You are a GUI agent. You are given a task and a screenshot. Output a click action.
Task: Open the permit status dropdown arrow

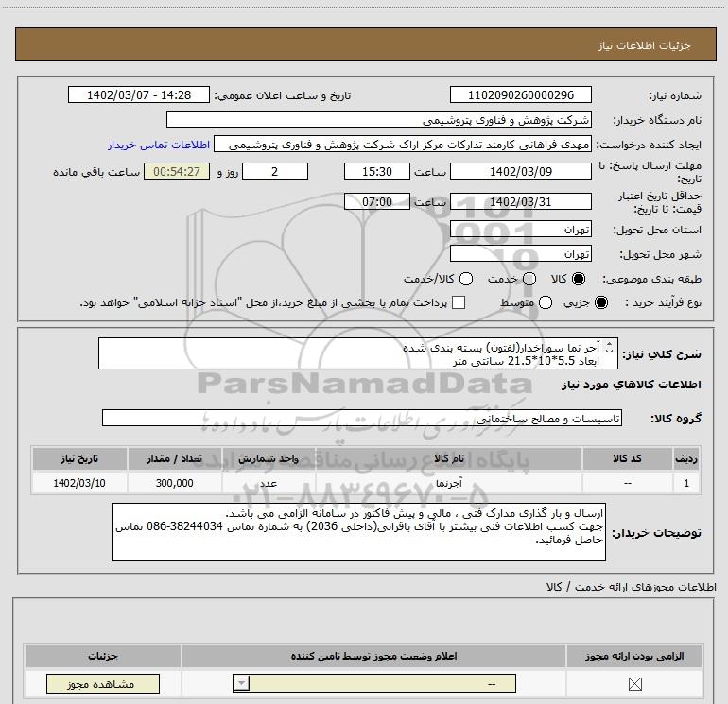pyautogui.click(x=241, y=683)
